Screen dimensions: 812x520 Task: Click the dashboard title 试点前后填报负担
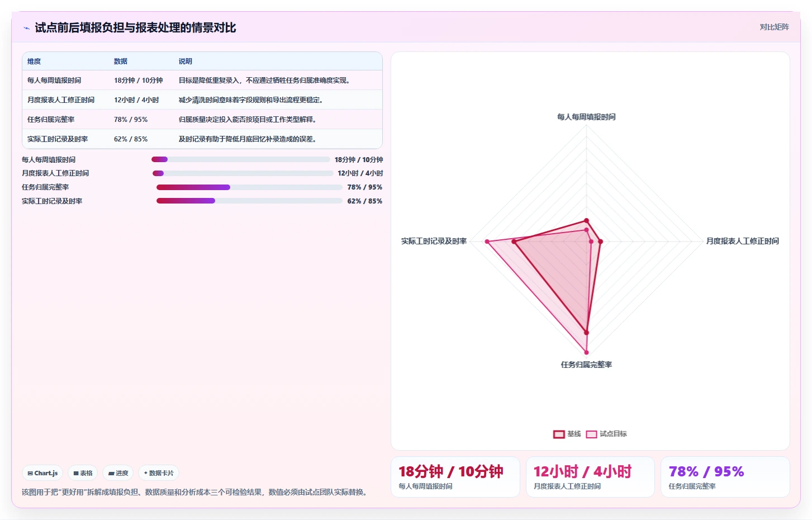(135, 28)
